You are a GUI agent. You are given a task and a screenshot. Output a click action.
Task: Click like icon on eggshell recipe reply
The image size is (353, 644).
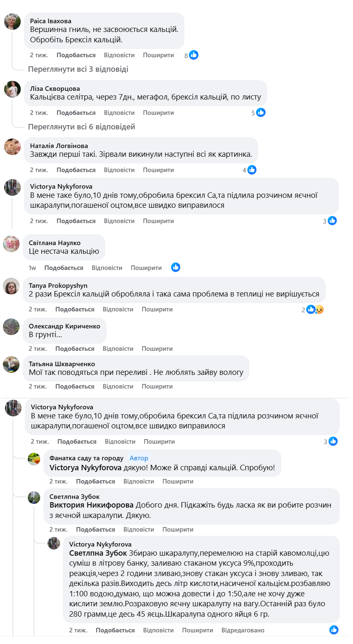(334, 630)
